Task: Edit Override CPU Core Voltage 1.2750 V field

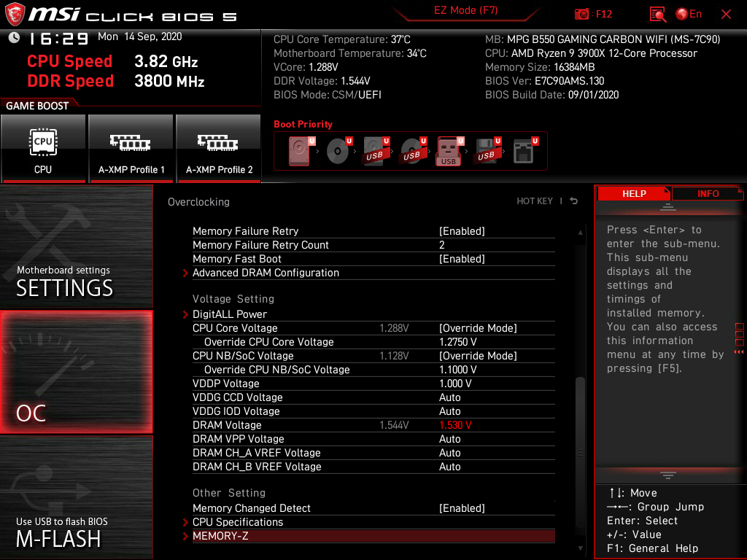Action: pos(458,342)
